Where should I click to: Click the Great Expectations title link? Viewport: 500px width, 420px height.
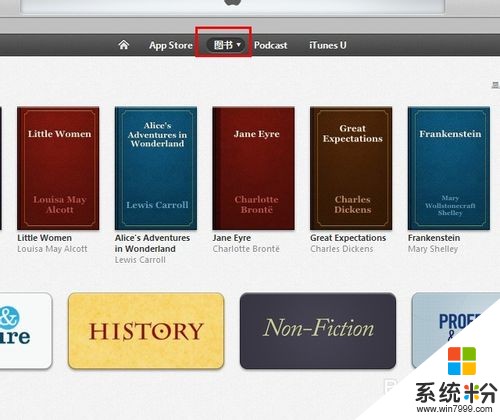pyautogui.click(x=348, y=238)
